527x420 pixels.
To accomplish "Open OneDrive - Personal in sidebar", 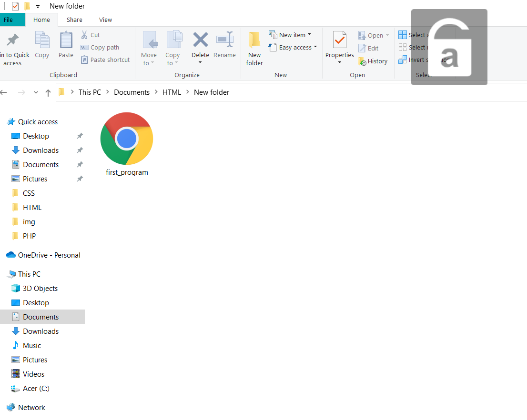I will pos(49,255).
